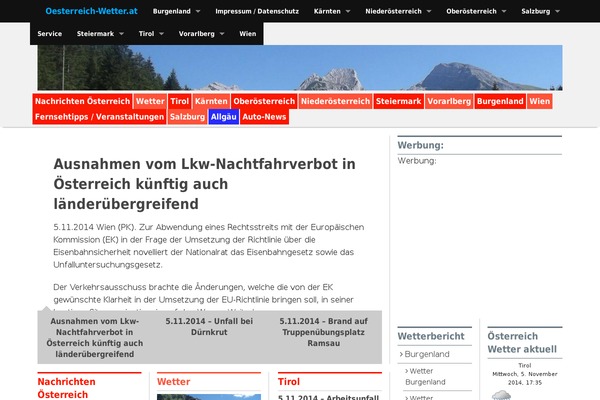This screenshot has width=600, height=400.
Task: Select the red Steiermark tab
Action: pyautogui.click(x=399, y=101)
